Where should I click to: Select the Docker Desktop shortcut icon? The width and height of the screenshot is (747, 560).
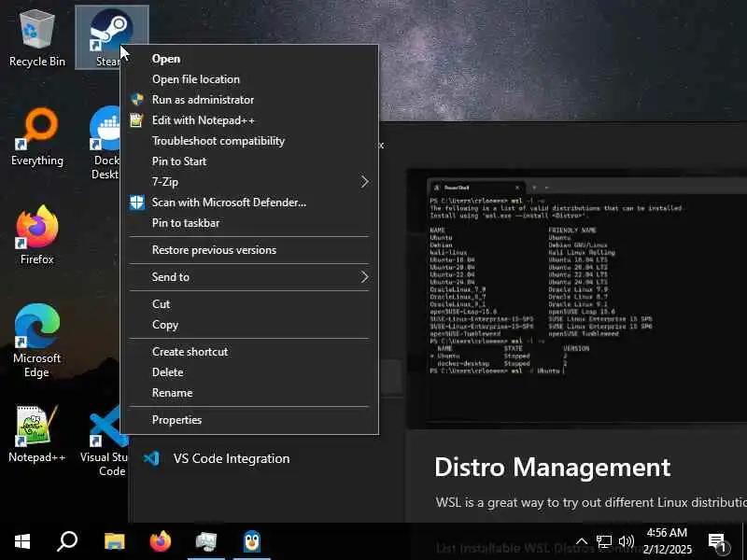106,142
